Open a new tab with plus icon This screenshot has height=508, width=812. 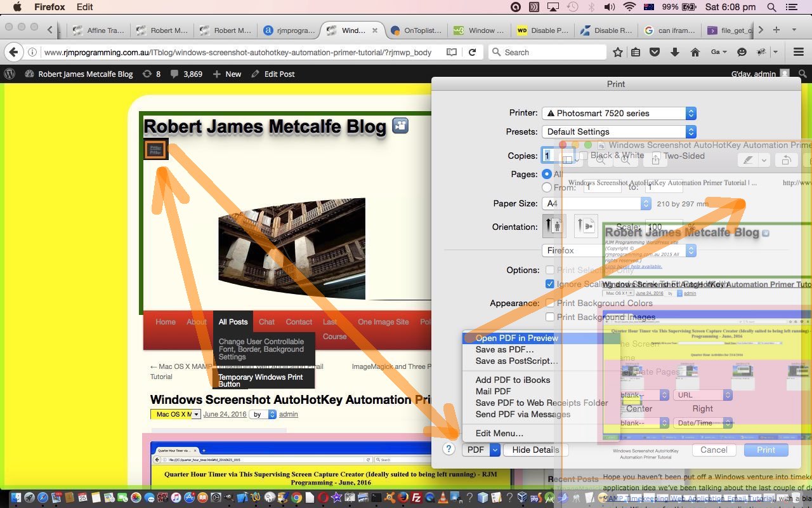[x=778, y=30]
